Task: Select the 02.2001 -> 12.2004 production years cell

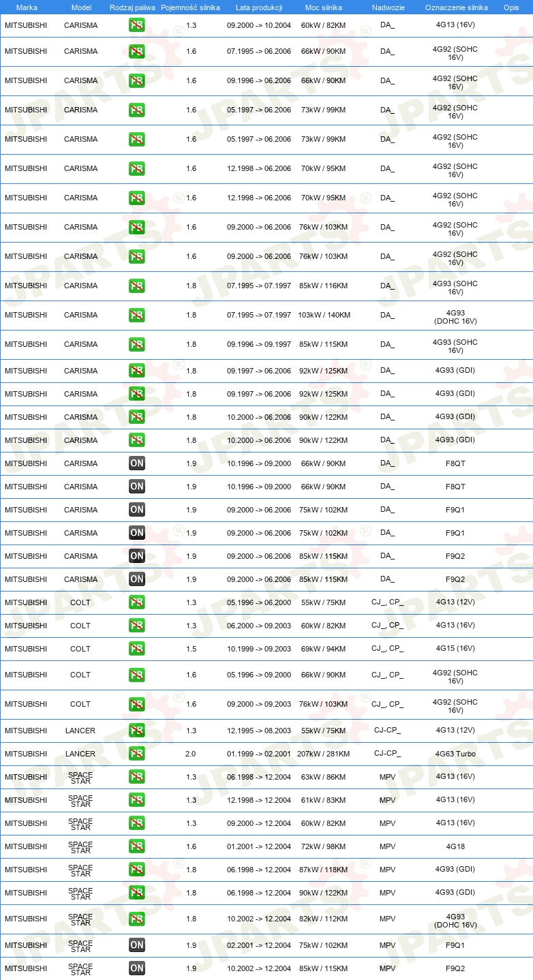Action: (259, 945)
